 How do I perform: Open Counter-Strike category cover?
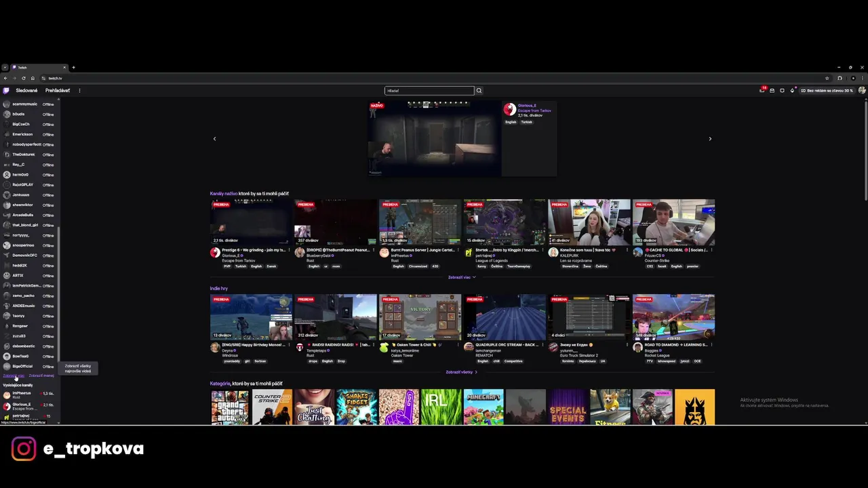coord(272,407)
